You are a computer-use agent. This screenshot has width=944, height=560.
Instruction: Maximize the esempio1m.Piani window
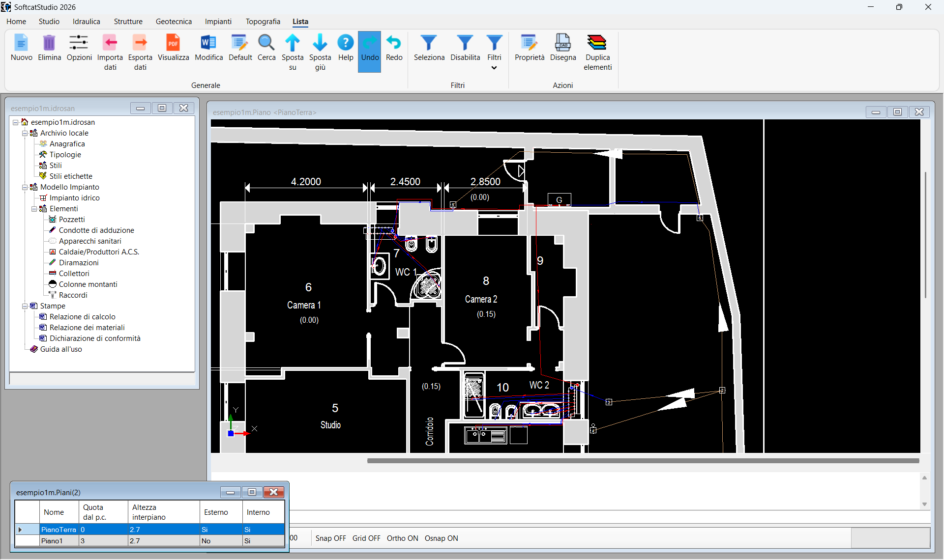coord(252,492)
